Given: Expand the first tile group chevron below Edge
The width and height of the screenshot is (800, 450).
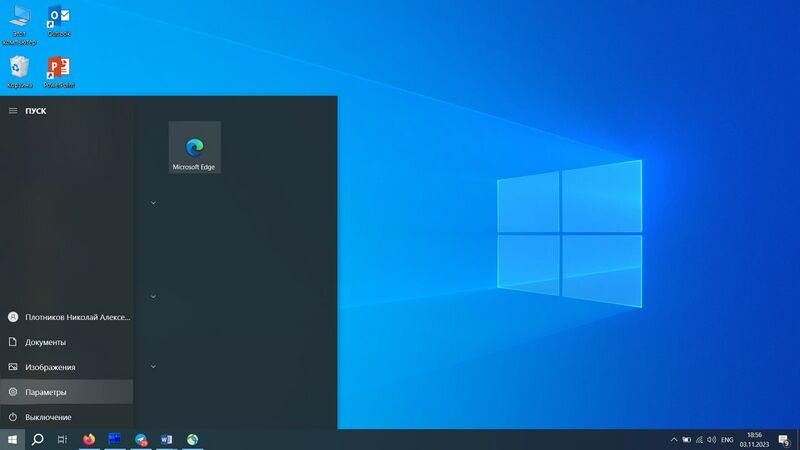Looking at the screenshot, I should click(153, 203).
